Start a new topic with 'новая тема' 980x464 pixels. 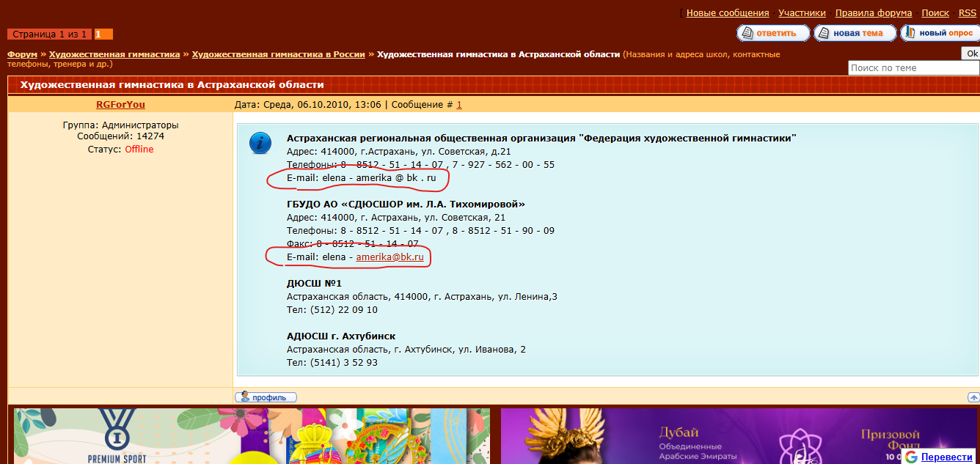tap(855, 33)
